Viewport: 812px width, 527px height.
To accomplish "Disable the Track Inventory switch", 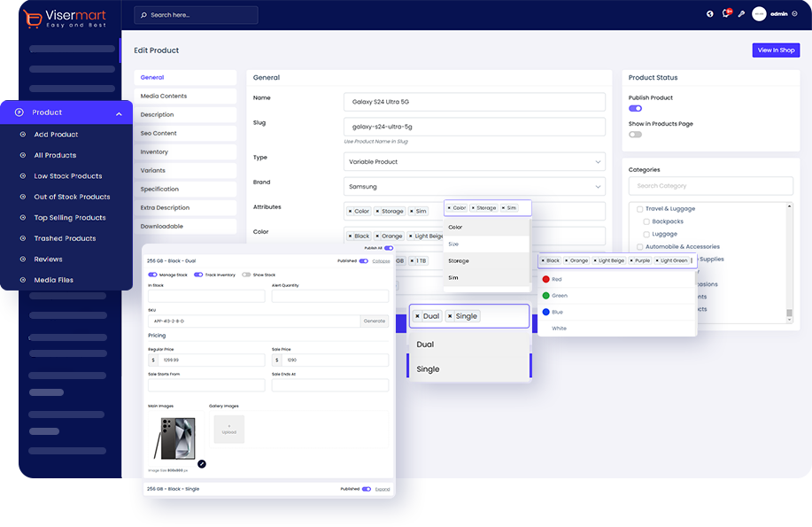I will coord(198,275).
